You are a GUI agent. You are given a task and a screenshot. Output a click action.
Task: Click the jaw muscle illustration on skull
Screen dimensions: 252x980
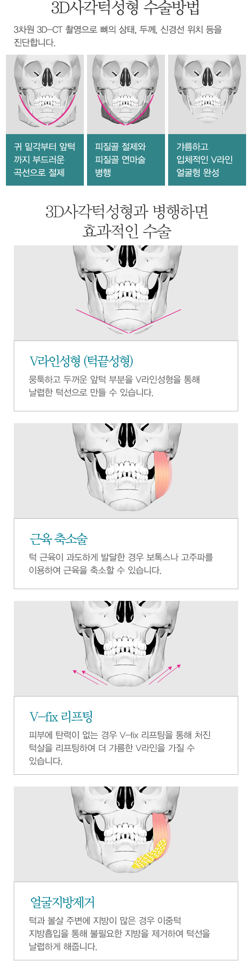click(x=163, y=474)
